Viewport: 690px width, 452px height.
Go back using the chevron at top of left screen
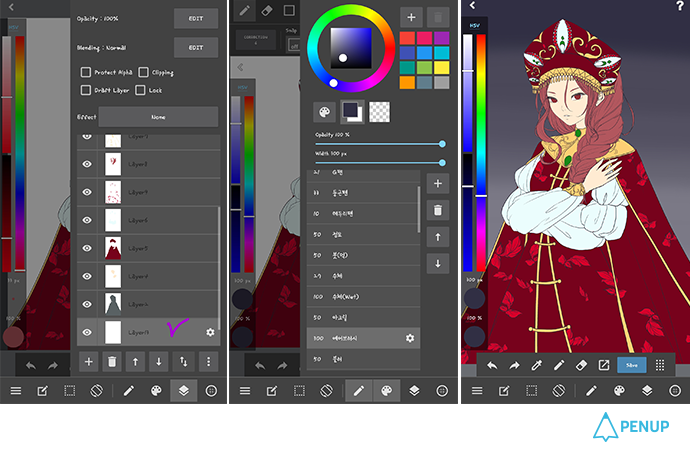11,7
